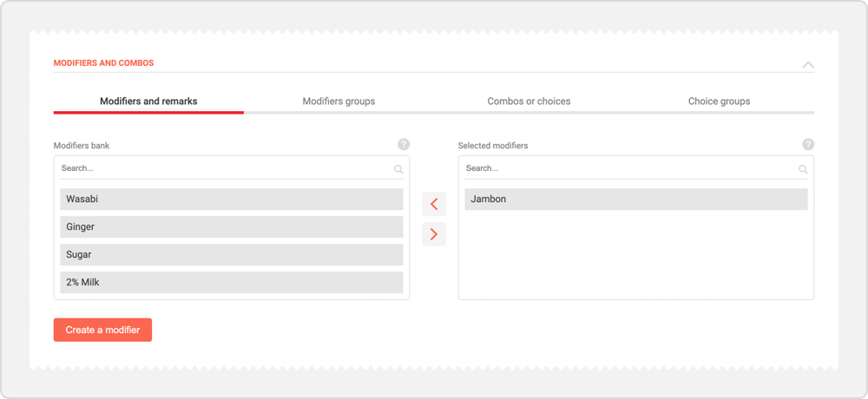Focus the Selected modifiers search field
The image size is (868, 399).
click(625, 168)
